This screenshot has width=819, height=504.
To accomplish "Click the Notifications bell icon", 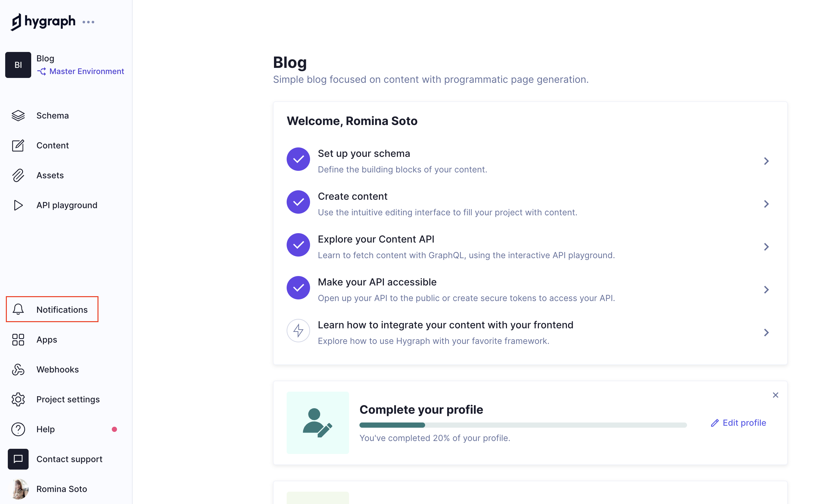I will (x=18, y=310).
